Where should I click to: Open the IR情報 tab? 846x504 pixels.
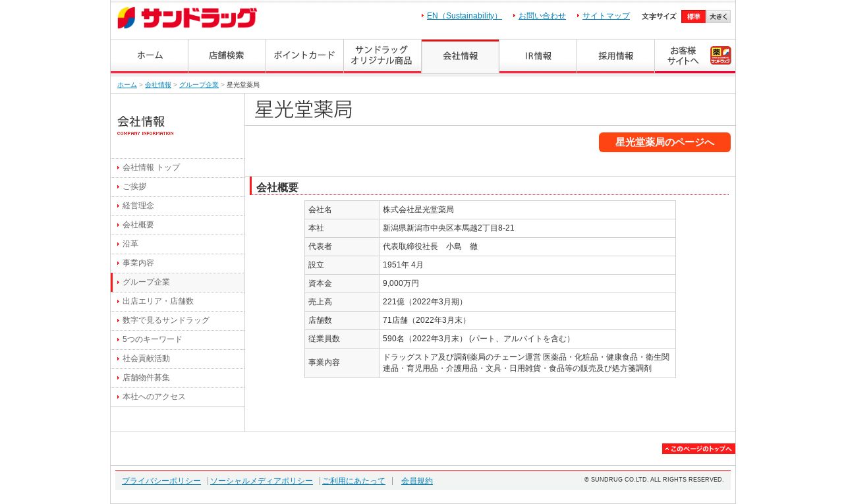538,56
